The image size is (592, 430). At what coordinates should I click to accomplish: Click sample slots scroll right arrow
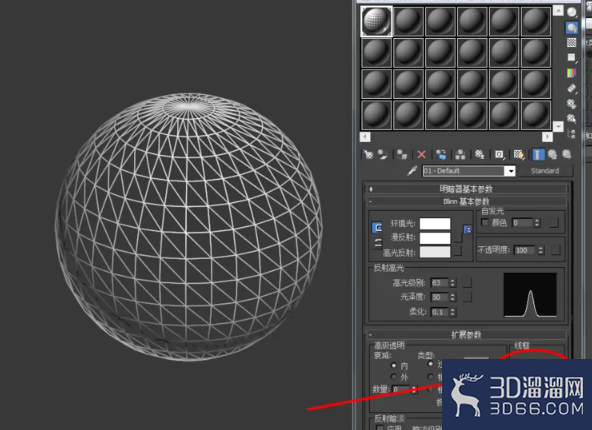click(547, 137)
